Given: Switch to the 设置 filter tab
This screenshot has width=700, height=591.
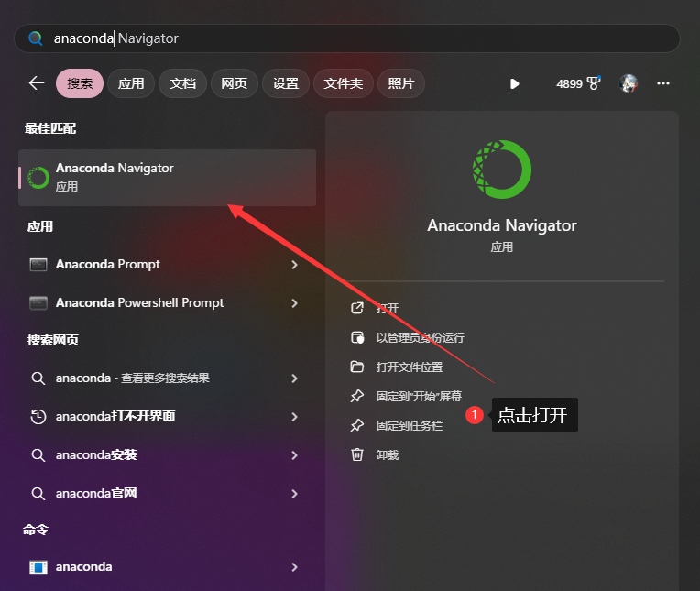Looking at the screenshot, I should pyautogui.click(x=286, y=83).
